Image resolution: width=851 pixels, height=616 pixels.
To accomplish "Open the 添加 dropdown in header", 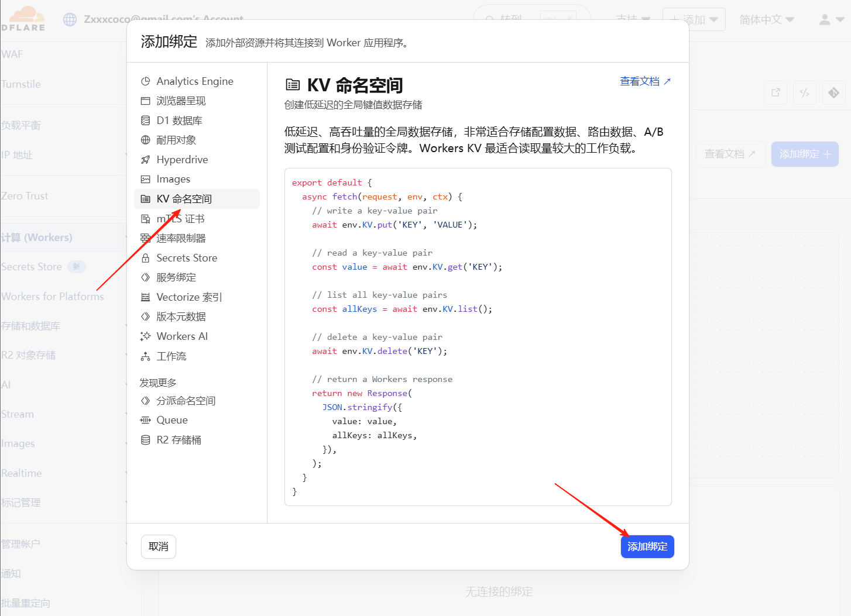I will [694, 19].
